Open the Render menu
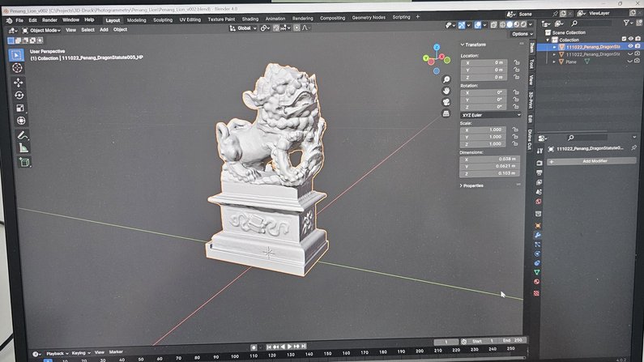The image size is (644, 362). 49,19
